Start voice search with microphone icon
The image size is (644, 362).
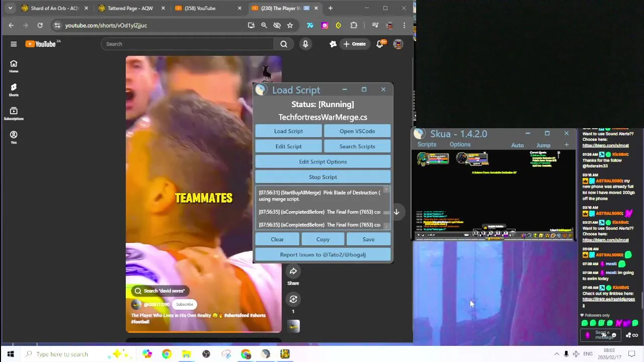pos(305,44)
